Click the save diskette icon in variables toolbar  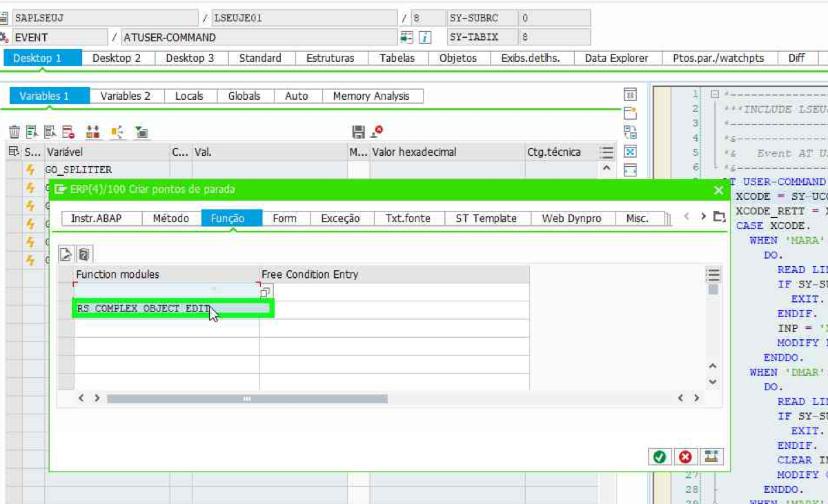[x=358, y=132]
